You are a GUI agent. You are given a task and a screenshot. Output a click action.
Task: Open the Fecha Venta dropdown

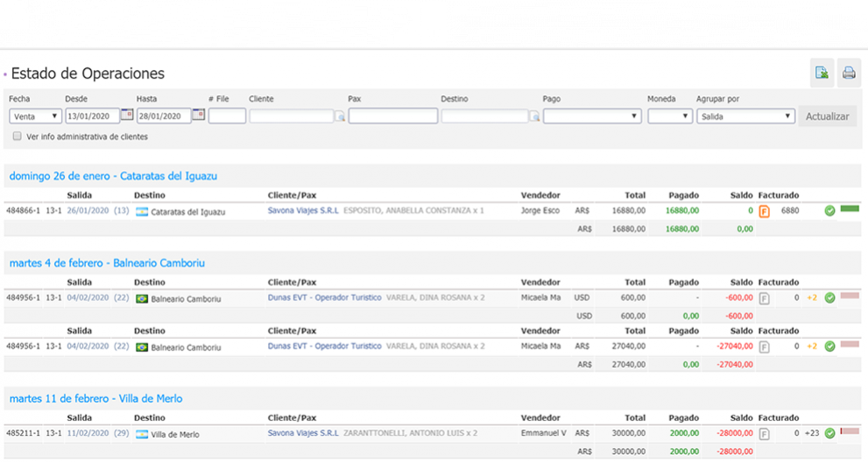click(35, 115)
